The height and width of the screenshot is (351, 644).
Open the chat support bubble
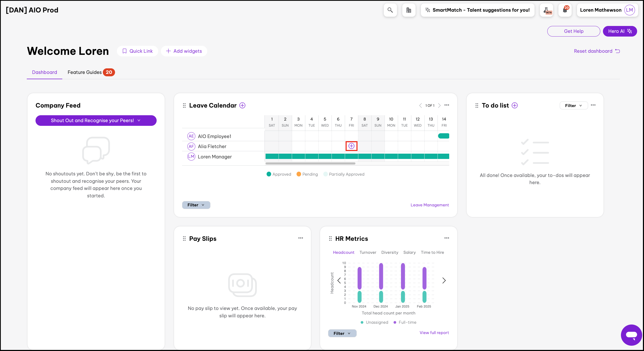pos(631,335)
